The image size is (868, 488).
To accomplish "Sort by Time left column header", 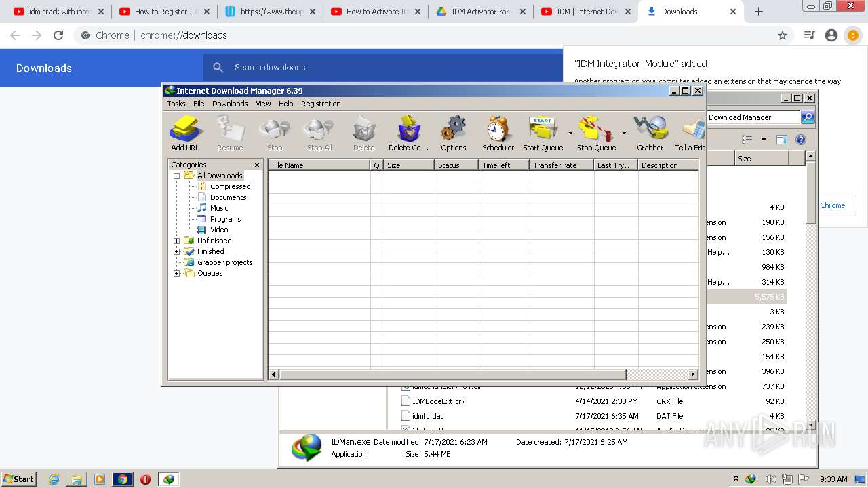I will click(x=504, y=165).
